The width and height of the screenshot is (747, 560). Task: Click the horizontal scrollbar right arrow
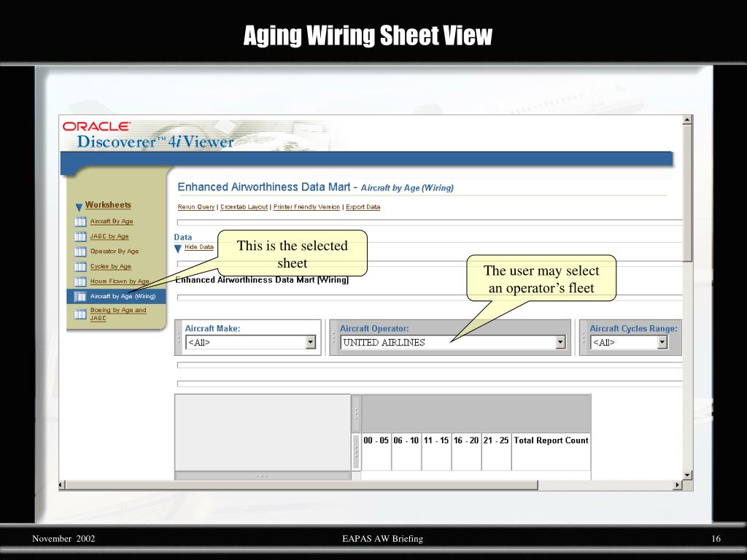(678, 485)
